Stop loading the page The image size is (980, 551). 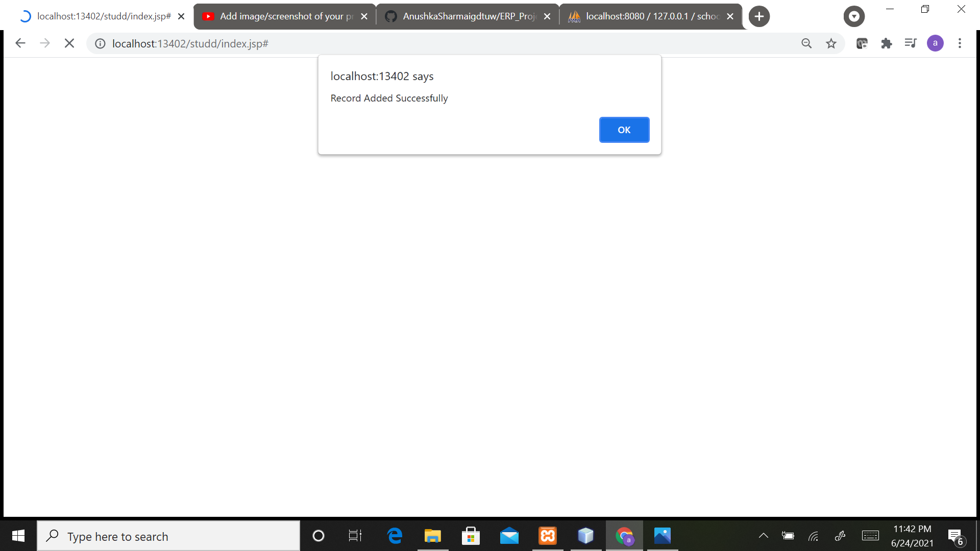click(69, 43)
